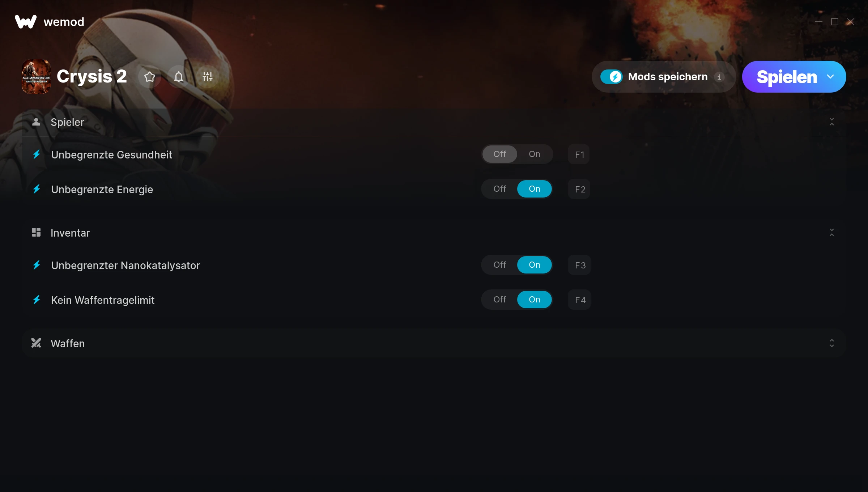This screenshot has width=868, height=492.
Task: Switch Unbegrenzter Nanokatalysator to Off
Action: coord(500,265)
